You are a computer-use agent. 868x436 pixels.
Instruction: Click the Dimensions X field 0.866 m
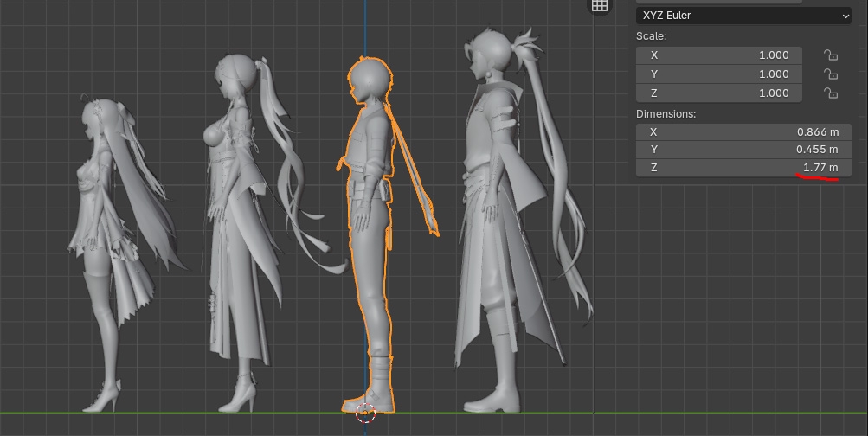coord(743,132)
